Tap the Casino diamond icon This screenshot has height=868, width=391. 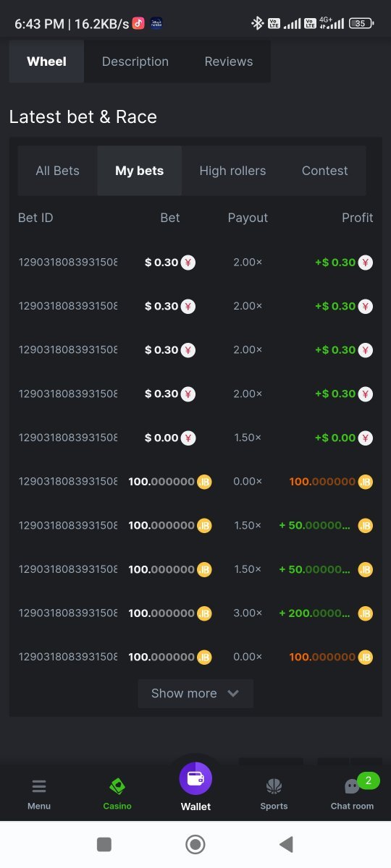click(x=117, y=786)
